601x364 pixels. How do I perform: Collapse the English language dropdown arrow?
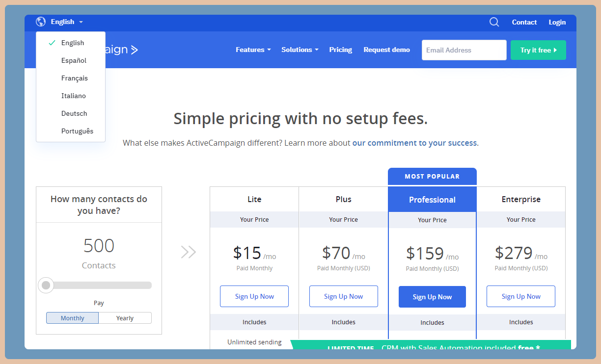pos(81,22)
